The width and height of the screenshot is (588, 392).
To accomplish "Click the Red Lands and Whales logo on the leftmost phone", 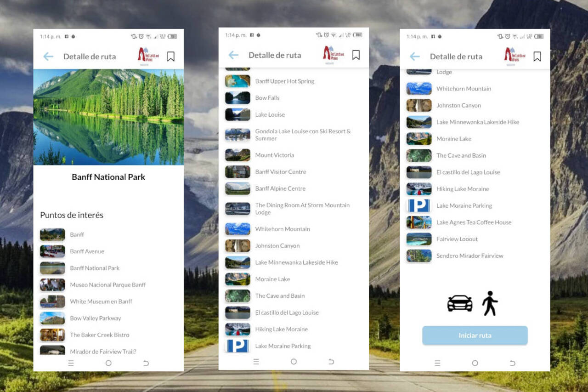I will pyautogui.click(x=148, y=56).
